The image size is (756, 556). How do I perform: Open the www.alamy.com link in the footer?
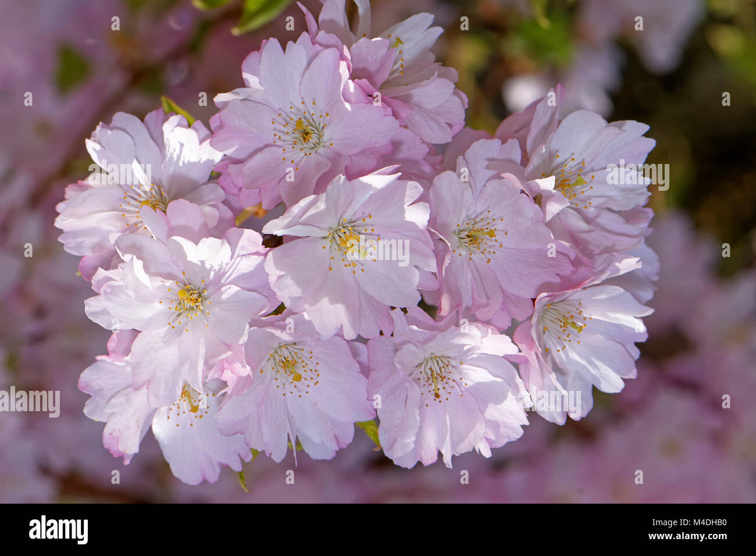tap(688, 536)
